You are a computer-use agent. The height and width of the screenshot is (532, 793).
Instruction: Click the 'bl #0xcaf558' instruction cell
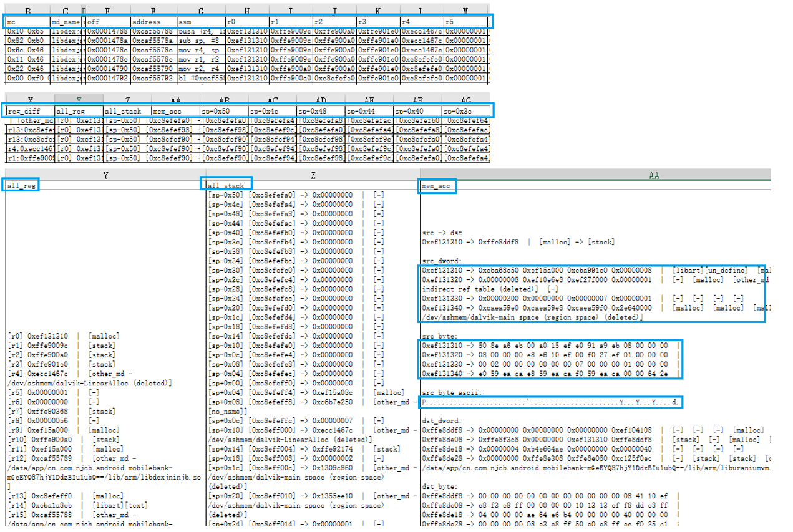point(201,78)
